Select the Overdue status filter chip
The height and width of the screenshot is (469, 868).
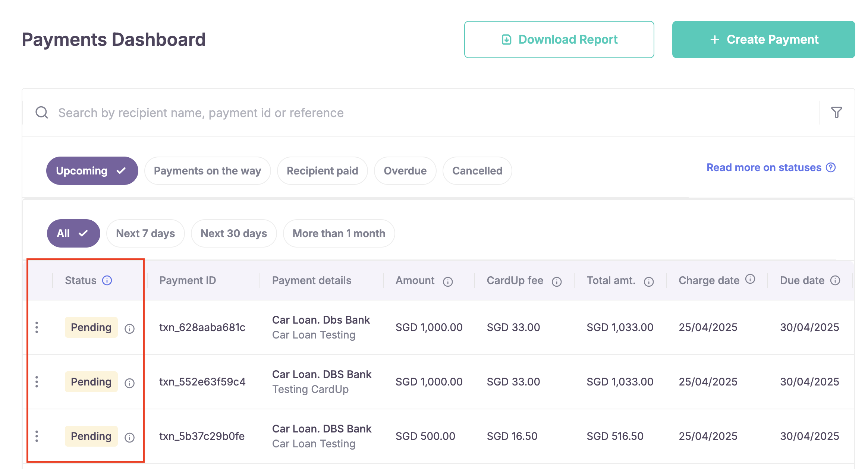click(405, 171)
